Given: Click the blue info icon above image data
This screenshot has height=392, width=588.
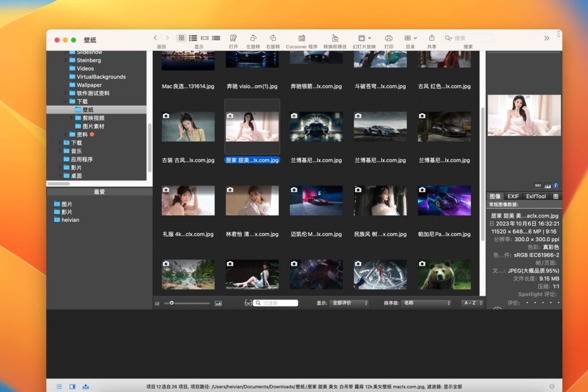Looking at the screenshot, I should coord(556,185).
